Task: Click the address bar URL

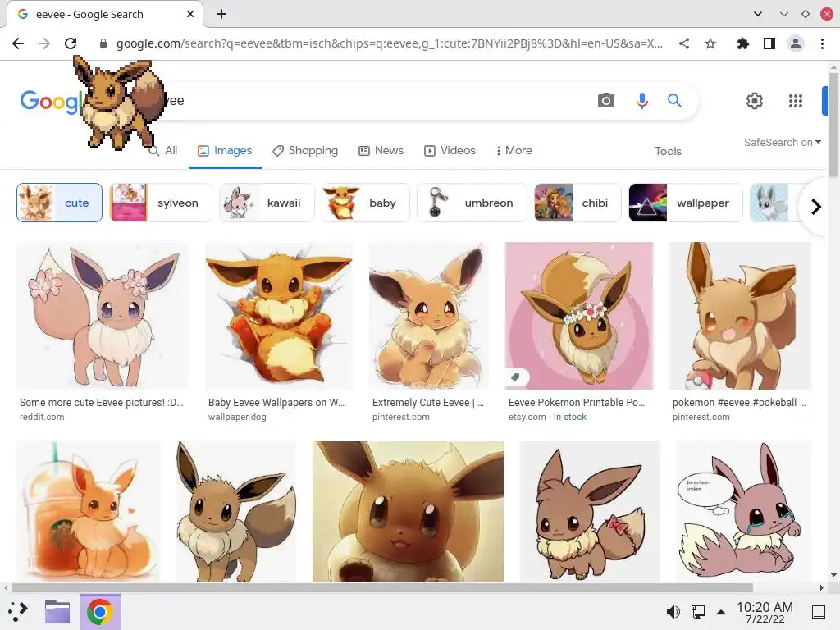Action: pos(390,43)
